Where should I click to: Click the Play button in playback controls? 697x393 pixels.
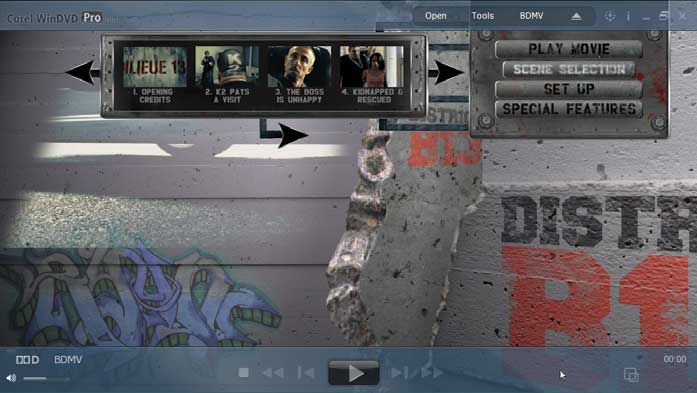pyautogui.click(x=354, y=373)
